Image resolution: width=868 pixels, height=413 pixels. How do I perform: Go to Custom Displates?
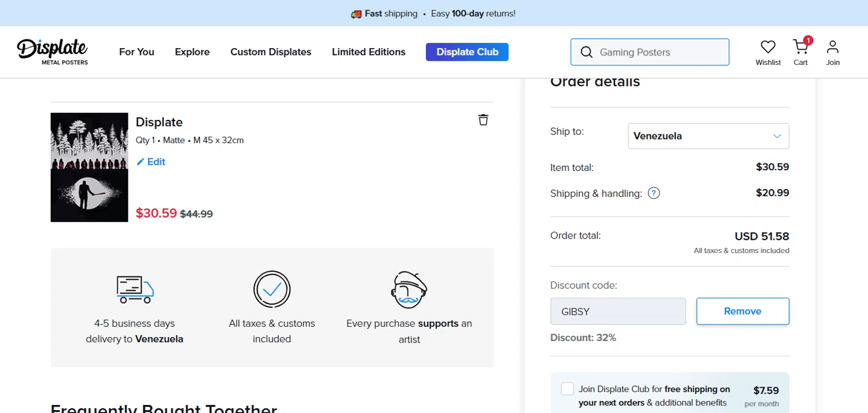[x=271, y=52]
